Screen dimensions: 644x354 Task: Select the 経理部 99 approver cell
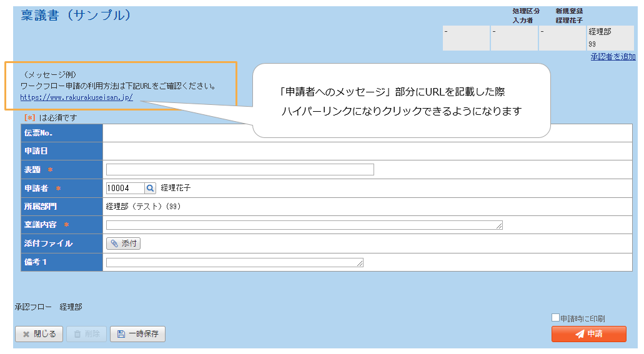pyautogui.click(x=610, y=38)
